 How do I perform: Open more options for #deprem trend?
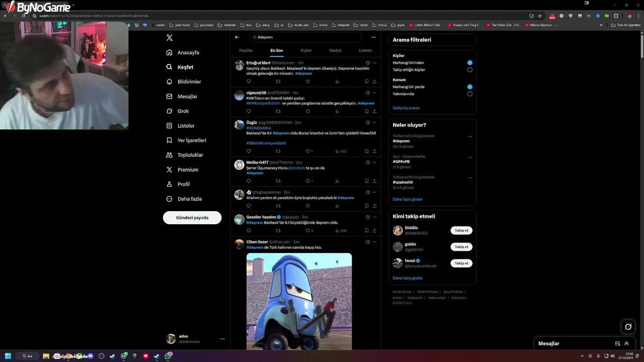point(470,136)
